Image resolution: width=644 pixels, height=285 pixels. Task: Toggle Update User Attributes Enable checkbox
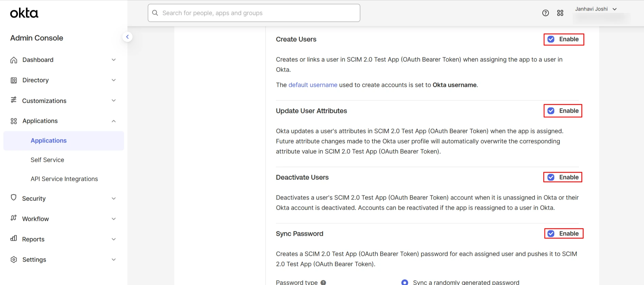(x=551, y=111)
